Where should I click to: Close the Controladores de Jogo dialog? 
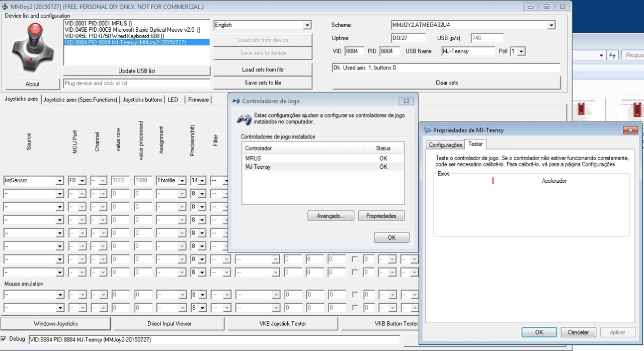tap(407, 101)
